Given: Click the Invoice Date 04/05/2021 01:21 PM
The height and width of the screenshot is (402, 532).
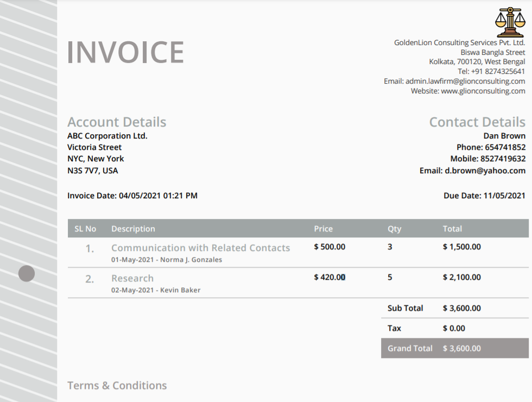Looking at the screenshot, I should point(132,196).
